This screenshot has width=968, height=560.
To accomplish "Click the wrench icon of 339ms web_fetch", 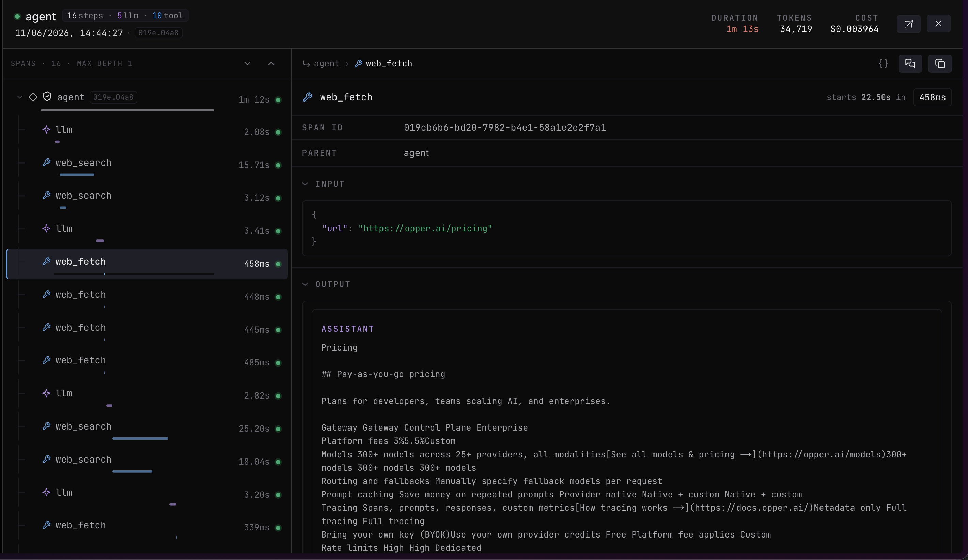I will click(46, 525).
